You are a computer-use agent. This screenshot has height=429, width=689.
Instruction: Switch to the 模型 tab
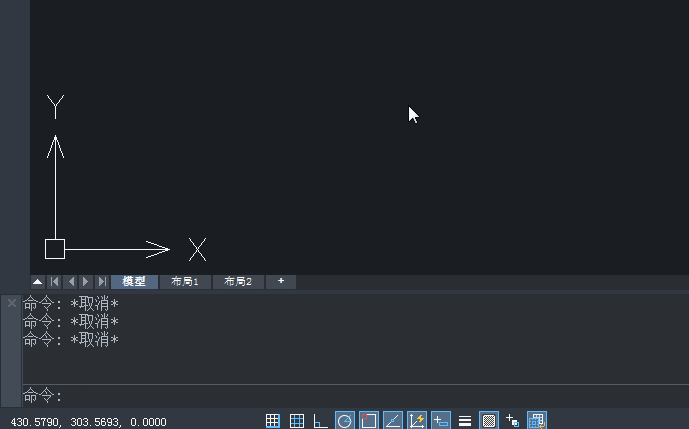(134, 282)
